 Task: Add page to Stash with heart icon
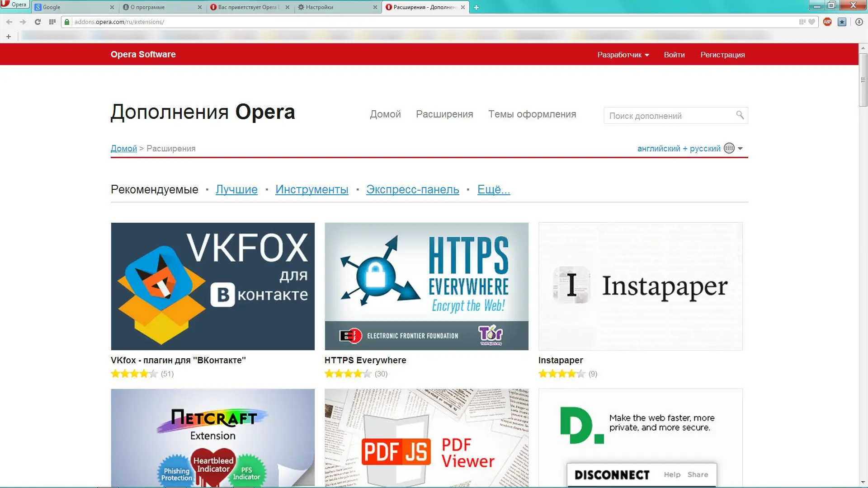pos(811,22)
